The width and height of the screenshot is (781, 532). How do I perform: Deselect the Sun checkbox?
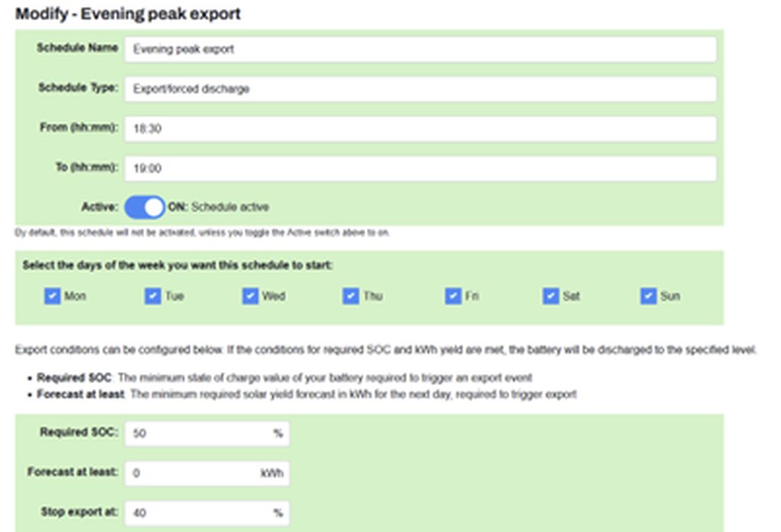pos(649,296)
